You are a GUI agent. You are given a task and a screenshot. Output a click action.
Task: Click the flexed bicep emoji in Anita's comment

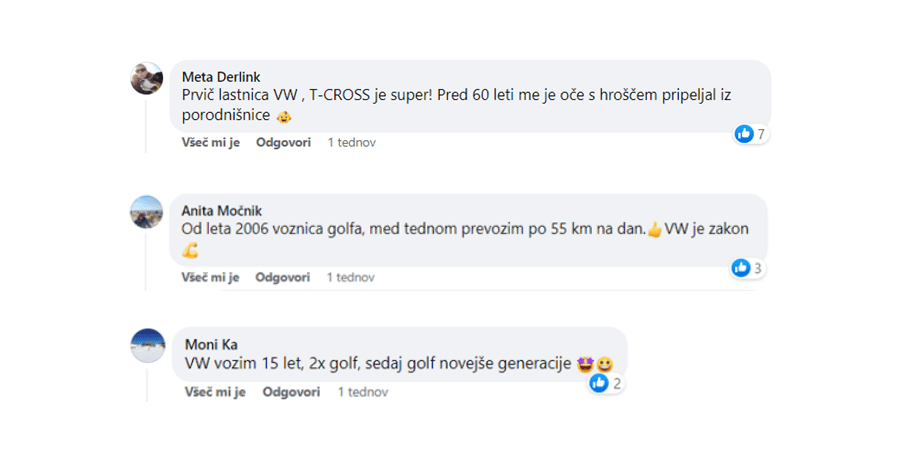(x=190, y=250)
